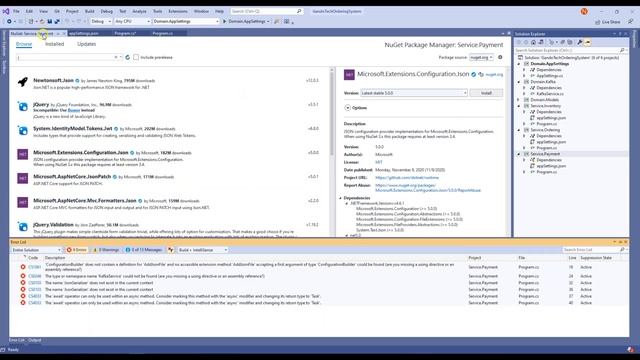
Task: Open the Analyze menu
Action: pyautogui.click(x=139, y=11)
